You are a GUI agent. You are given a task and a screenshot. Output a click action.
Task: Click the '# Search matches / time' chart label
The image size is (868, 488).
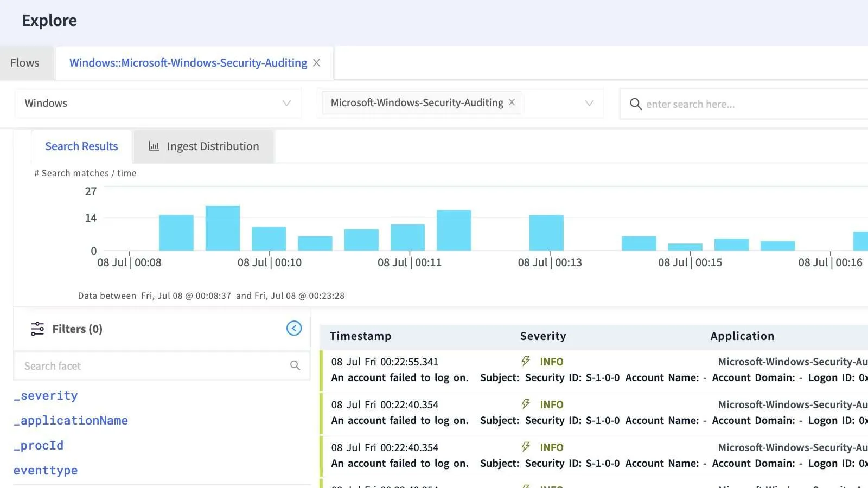tap(85, 173)
